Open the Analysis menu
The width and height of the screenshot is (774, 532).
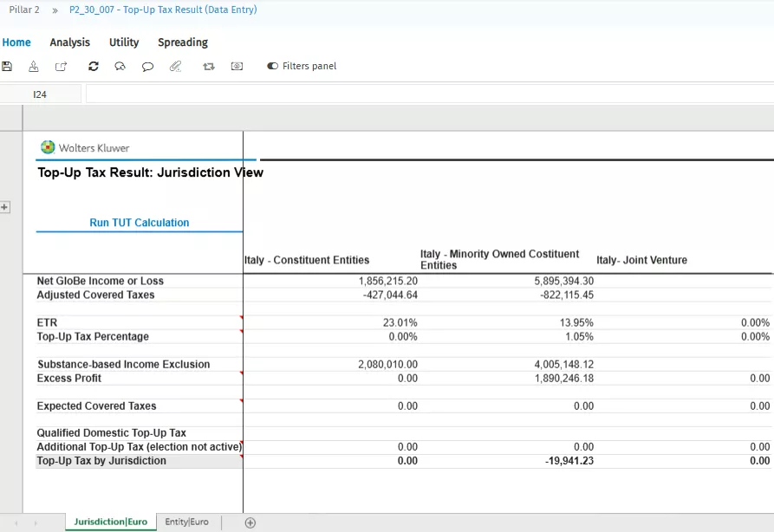[69, 42]
